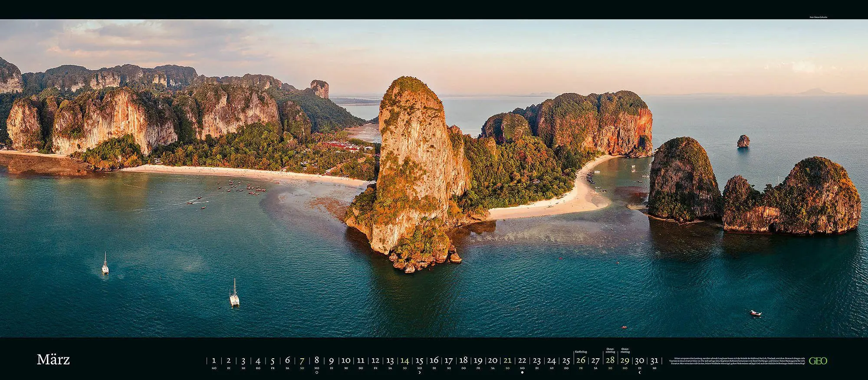Select date 10 in the calendar strip
The width and height of the screenshot is (868, 380).
[x=346, y=360]
